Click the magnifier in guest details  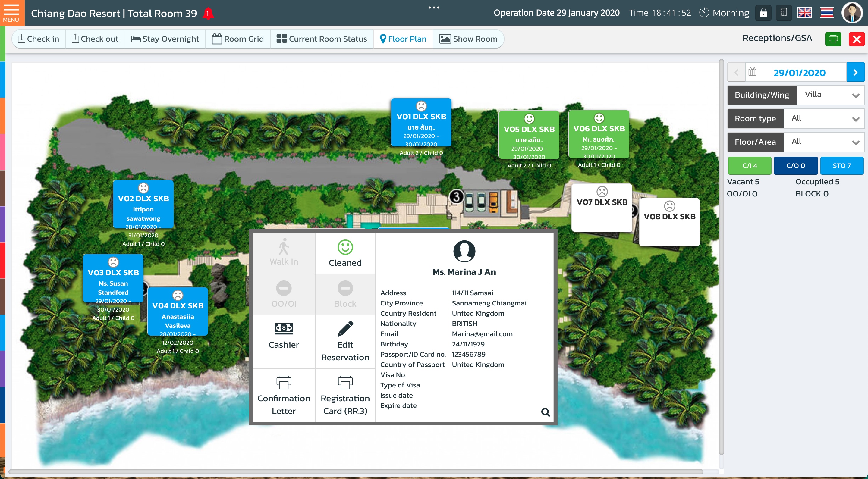(545, 412)
